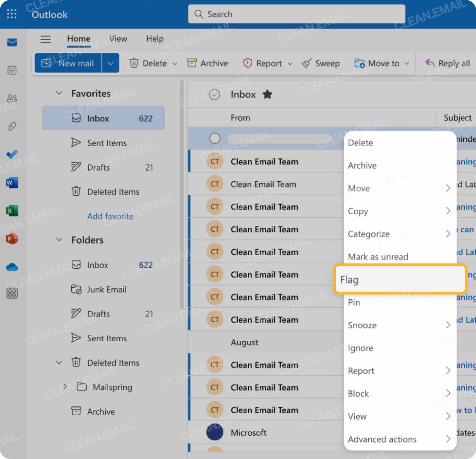Switch to the View tab
Viewport: 476px width, 459px height.
point(118,38)
